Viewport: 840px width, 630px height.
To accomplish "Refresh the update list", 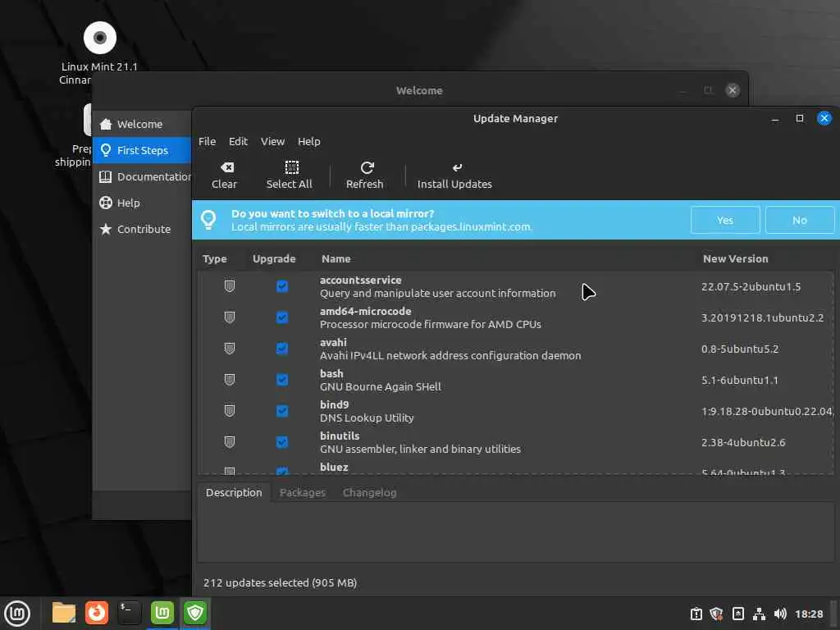I will tap(365, 176).
